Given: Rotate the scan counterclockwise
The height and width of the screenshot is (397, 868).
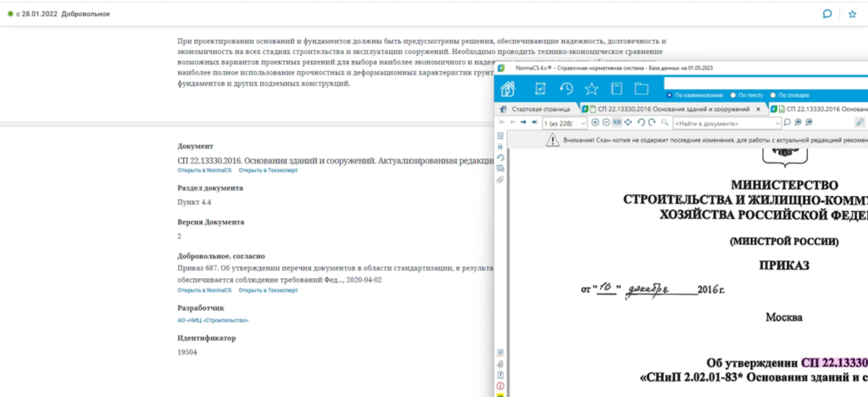Looking at the screenshot, I should point(642,122).
